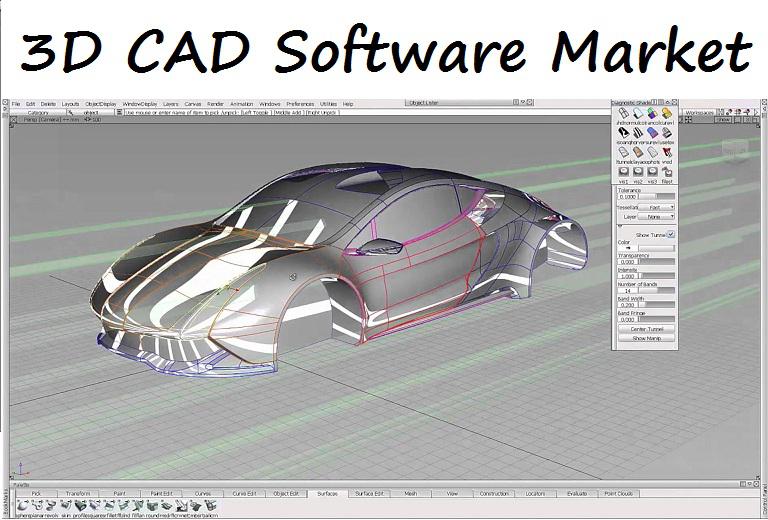This screenshot has width=768, height=520.
Task: Select the sphere primitive surface tool
Action: (23, 505)
